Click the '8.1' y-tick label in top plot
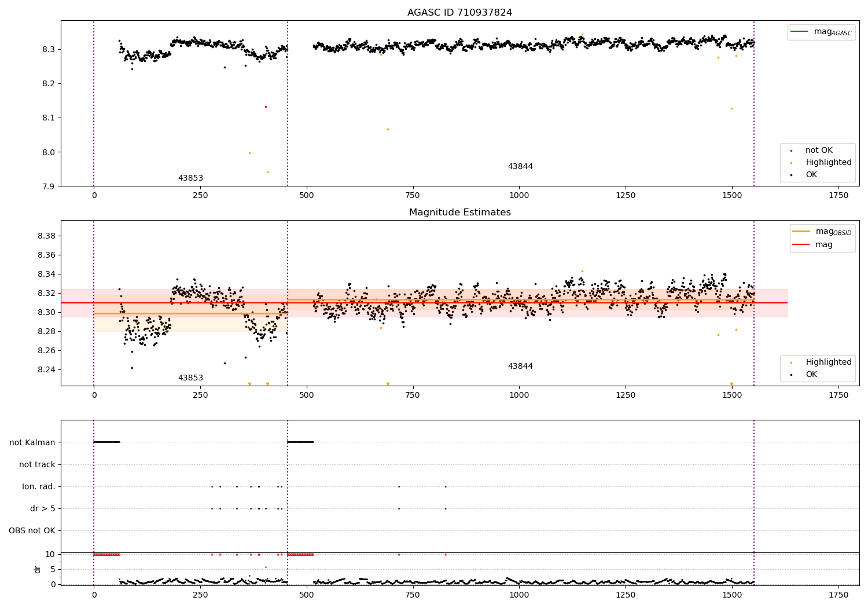The height and width of the screenshot is (608, 868). pyautogui.click(x=49, y=118)
